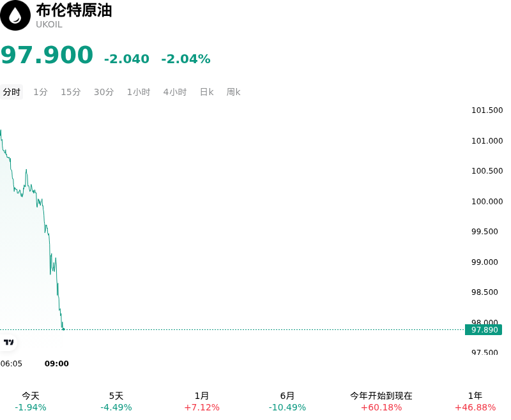The height and width of the screenshot is (420, 511).
Task: Select 1月 performance range
Action: tap(202, 401)
